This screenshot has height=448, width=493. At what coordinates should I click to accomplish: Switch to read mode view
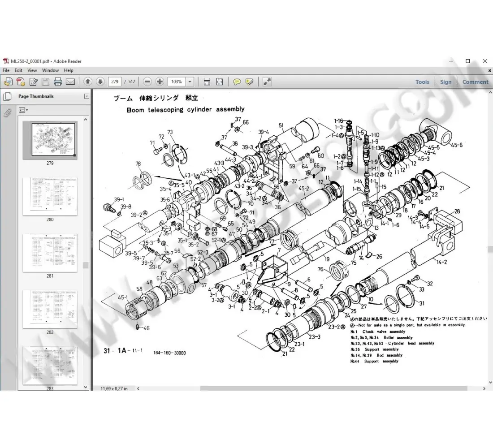pyautogui.click(x=267, y=82)
